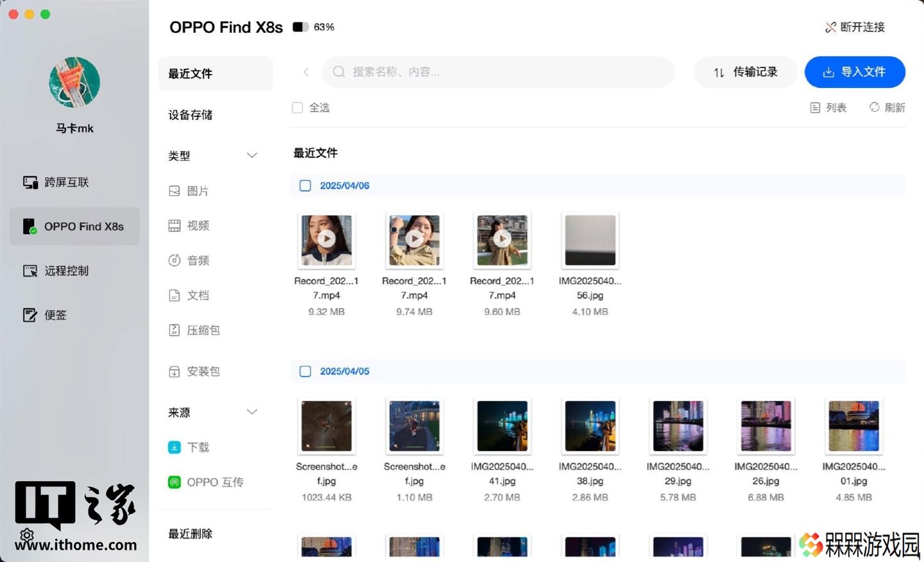Open the 便签 notes section
This screenshot has height=562, width=924.
tap(45, 315)
